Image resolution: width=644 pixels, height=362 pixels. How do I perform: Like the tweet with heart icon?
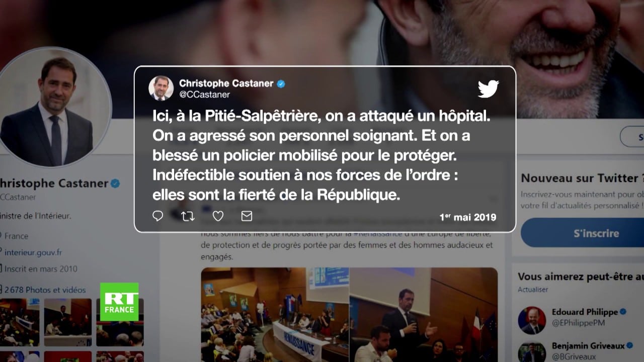coord(218,216)
